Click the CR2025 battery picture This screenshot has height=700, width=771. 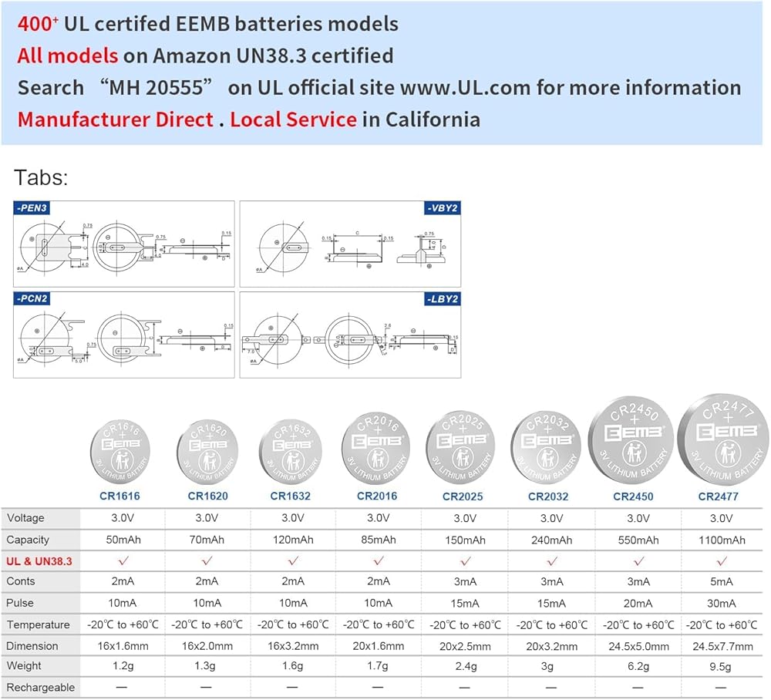[463, 452]
